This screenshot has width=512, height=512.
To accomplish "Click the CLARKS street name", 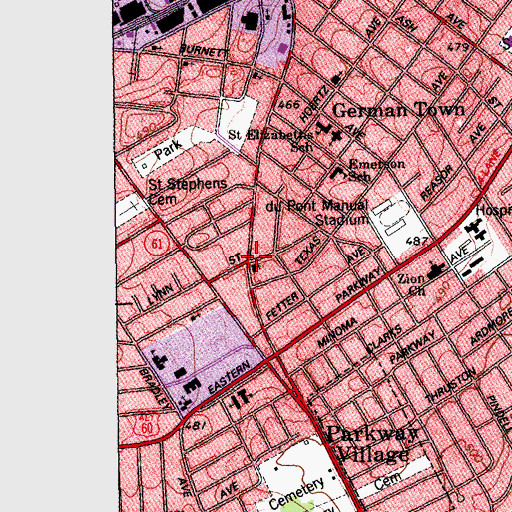I will pyautogui.click(x=384, y=339).
